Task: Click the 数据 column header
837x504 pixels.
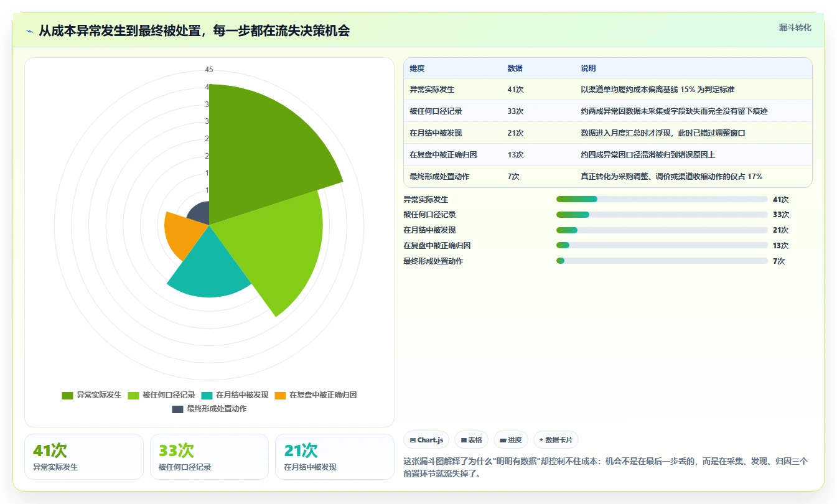Action: [515, 68]
